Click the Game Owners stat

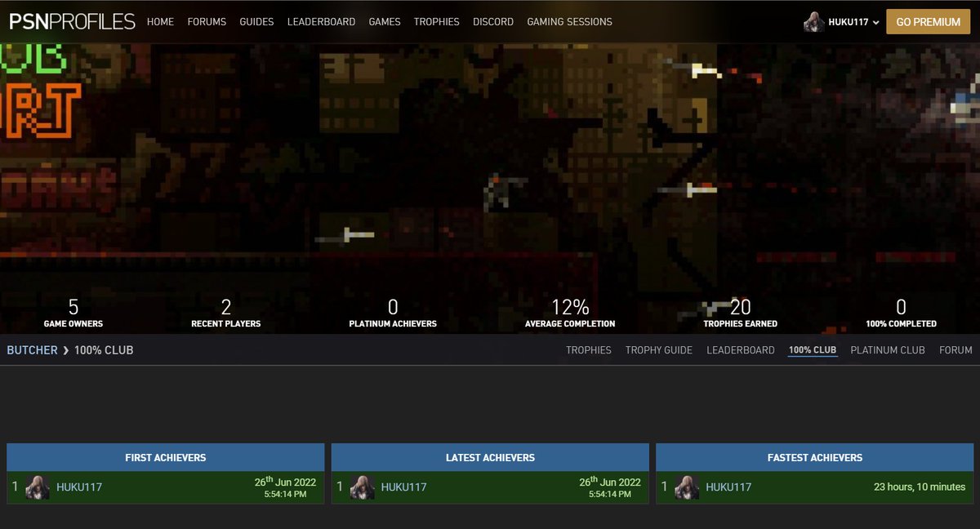coord(73,313)
